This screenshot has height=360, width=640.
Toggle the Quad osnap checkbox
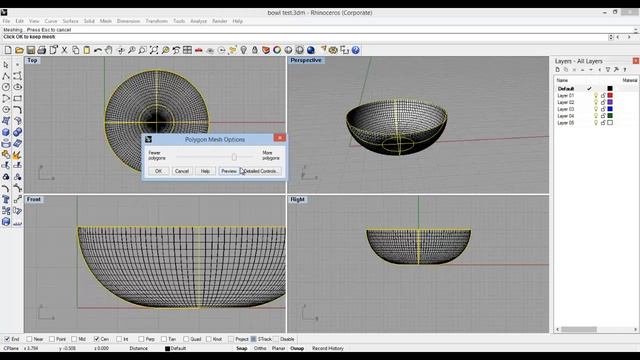[186, 339]
